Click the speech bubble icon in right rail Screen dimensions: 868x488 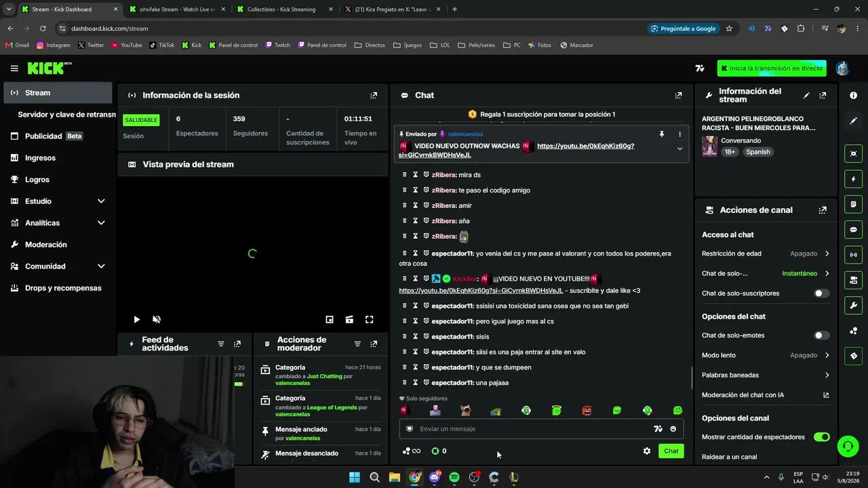click(x=853, y=230)
